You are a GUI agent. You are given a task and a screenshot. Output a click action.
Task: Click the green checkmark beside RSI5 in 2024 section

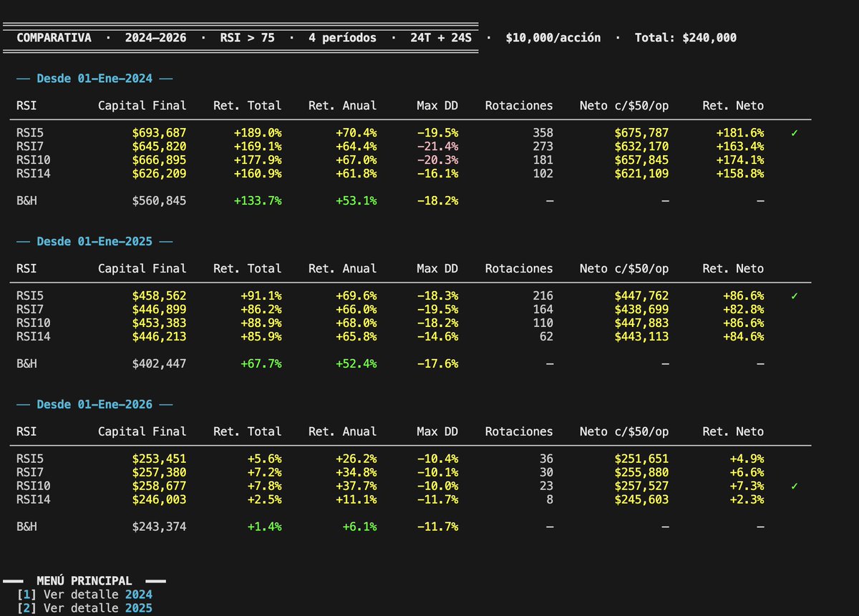[x=794, y=133]
